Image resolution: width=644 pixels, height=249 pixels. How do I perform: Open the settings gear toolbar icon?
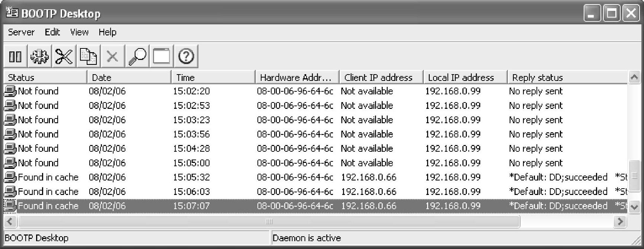pyautogui.click(x=39, y=57)
